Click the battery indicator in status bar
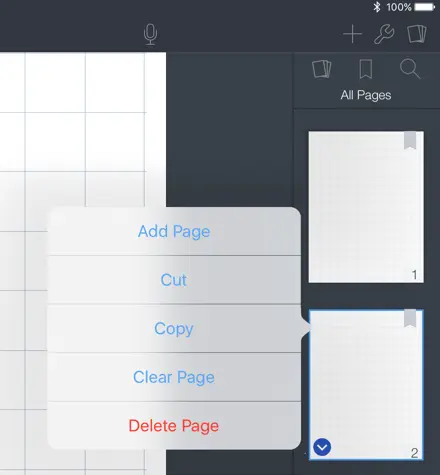Image resolution: width=440 pixels, height=475 pixels. 425,7
